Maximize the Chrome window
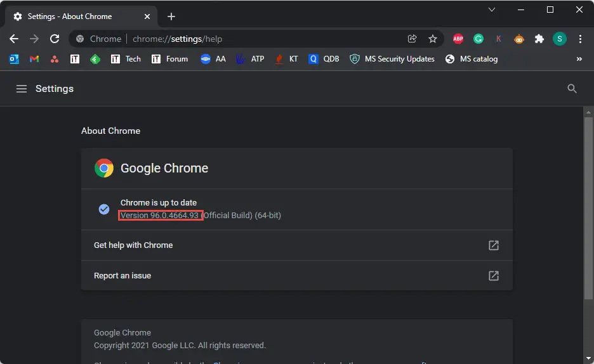The image size is (594, 364). tap(550, 10)
